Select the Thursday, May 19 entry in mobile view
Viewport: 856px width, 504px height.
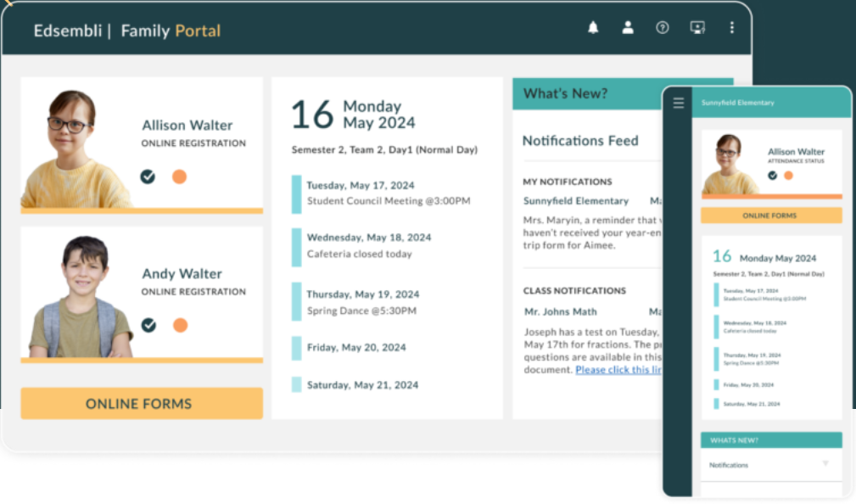(x=752, y=356)
